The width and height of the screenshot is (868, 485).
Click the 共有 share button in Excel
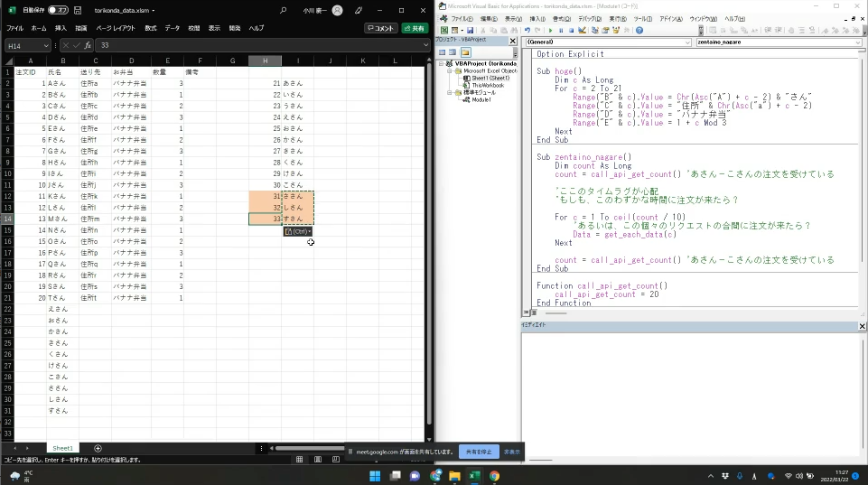(x=415, y=28)
